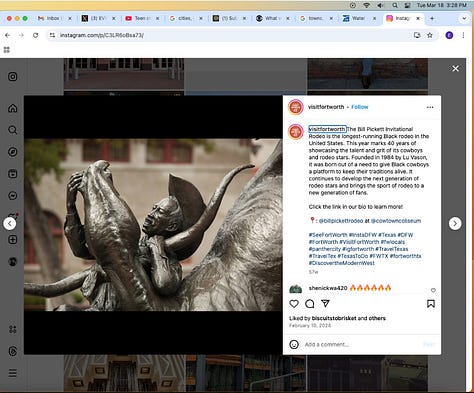474x393 pixels.
Task: Share the post with the paper plane icon
Action: [x=325, y=303]
